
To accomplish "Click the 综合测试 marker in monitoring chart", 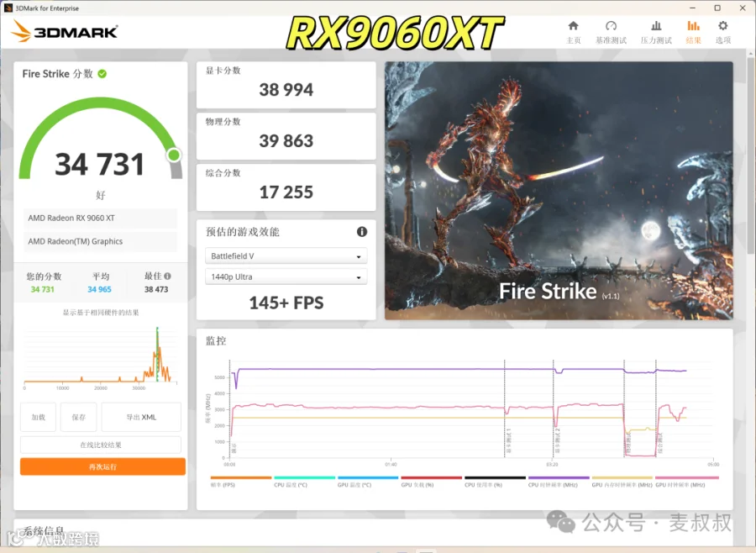I will click(x=659, y=443).
